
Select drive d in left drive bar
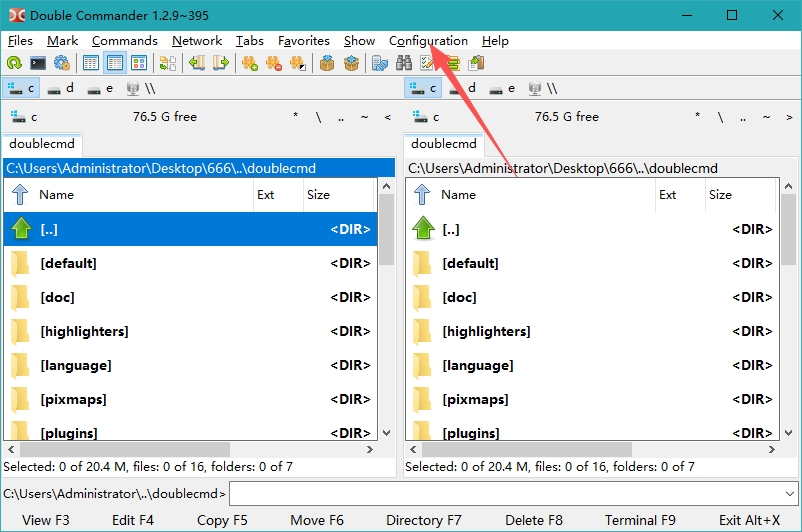[61, 88]
